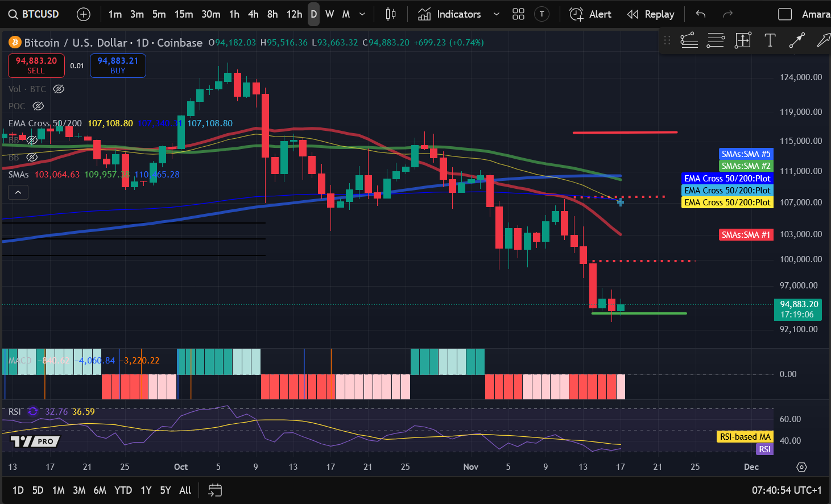Select the M monthly timeframe
Image resolution: width=831 pixels, height=504 pixels.
[346, 14]
